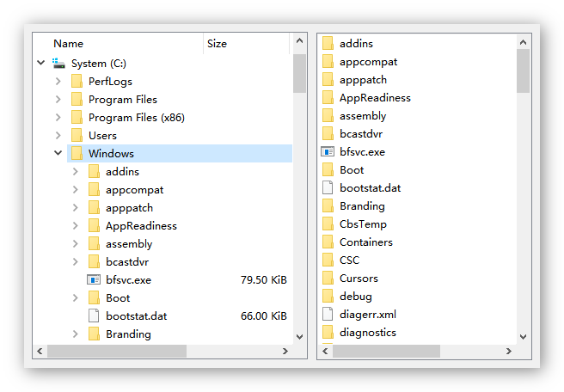The image size is (564, 392).
Task: Collapse the System (C:) drive node
Action: tap(40, 64)
